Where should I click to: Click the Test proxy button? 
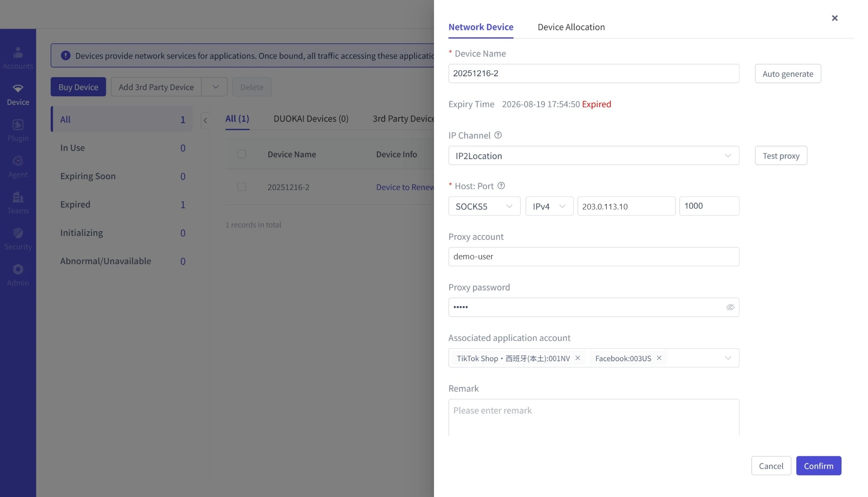pyautogui.click(x=781, y=156)
